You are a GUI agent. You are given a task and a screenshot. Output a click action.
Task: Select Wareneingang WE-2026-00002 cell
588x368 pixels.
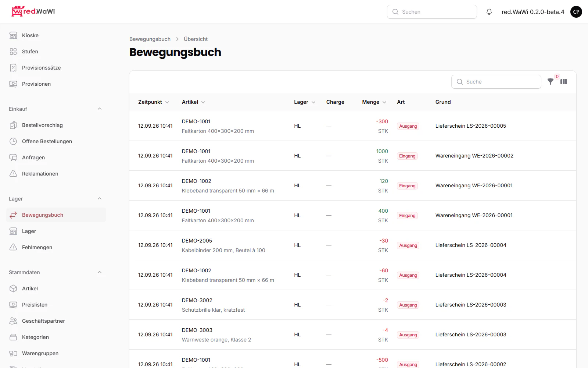click(474, 156)
